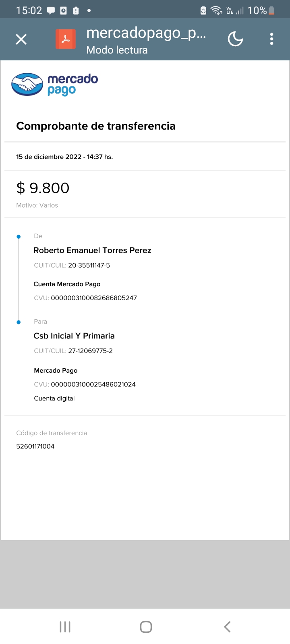Tap recipient name Csb Inicial Y Primaria
This screenshot has height=644, width=290.
click(74, 336)
